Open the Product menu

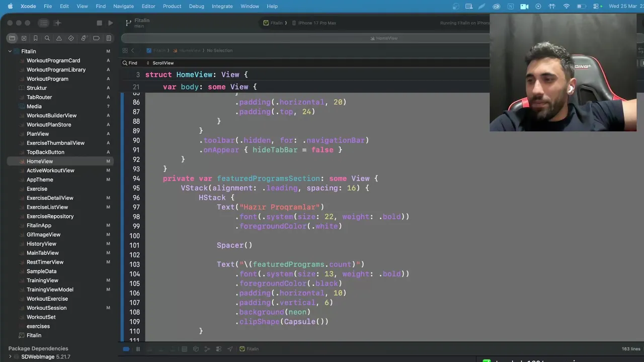pos(172,6)
